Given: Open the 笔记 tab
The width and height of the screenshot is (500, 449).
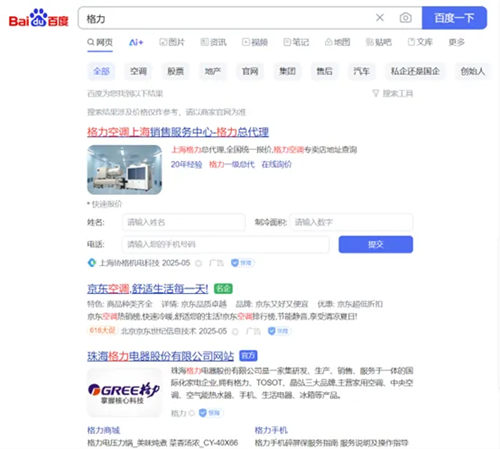Looking at the screenshot, I should click(296, 42).
